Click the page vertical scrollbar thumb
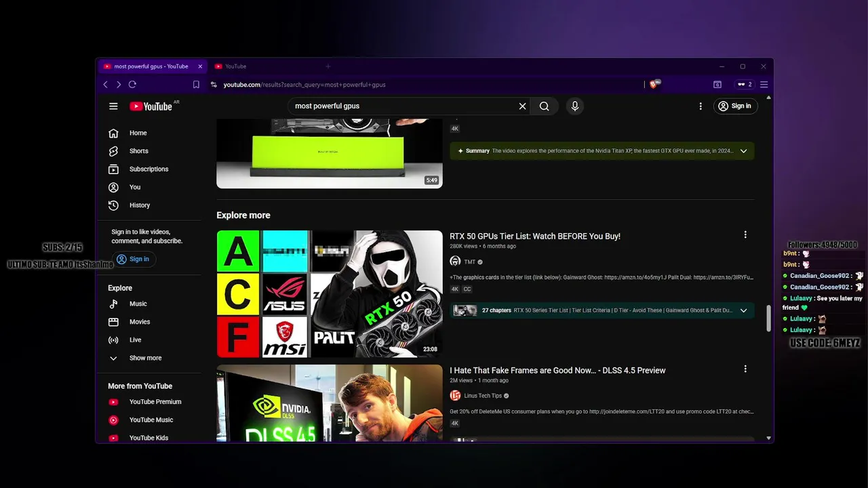 coord(768,319)
